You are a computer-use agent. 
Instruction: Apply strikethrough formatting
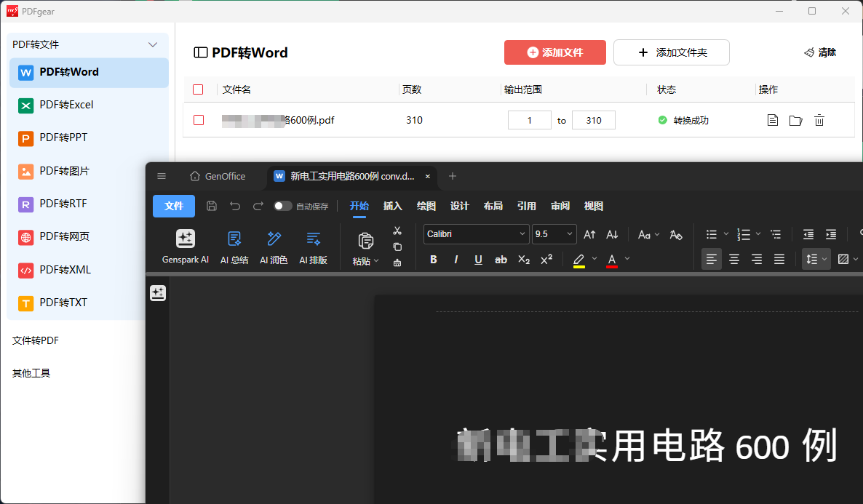click(501, 259)
